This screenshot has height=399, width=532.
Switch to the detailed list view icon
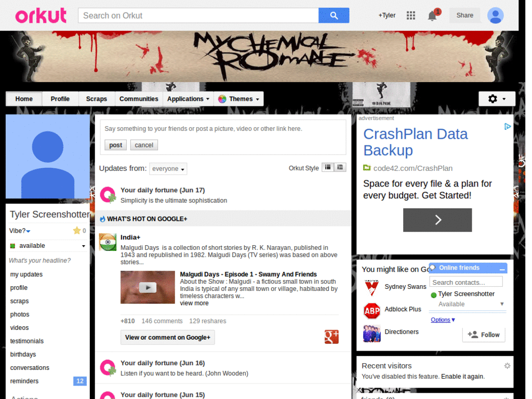(340, 167)
